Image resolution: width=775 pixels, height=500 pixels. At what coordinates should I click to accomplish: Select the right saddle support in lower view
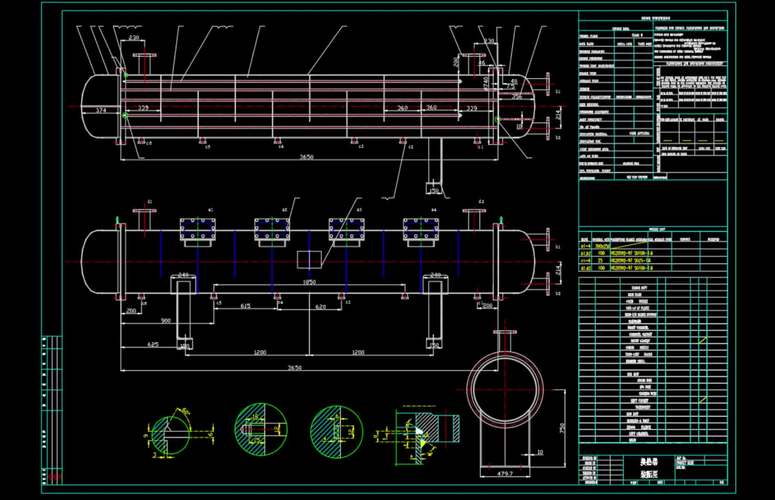click(435, 311)
